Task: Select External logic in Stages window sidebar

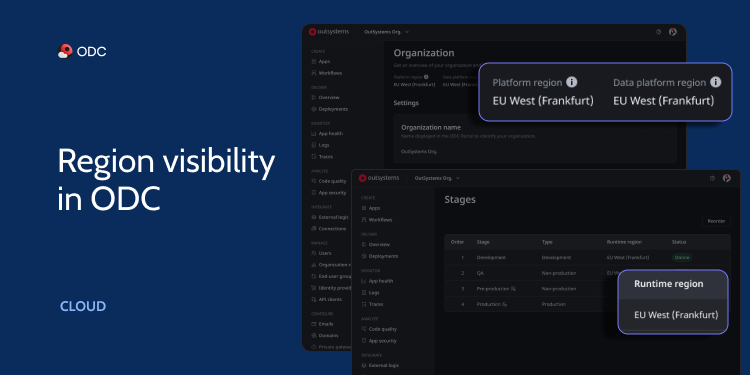Action: click(x=380, y=365)
